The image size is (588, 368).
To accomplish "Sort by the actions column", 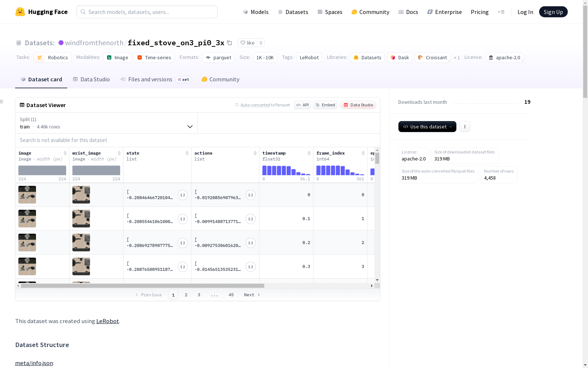I will 255,153.
